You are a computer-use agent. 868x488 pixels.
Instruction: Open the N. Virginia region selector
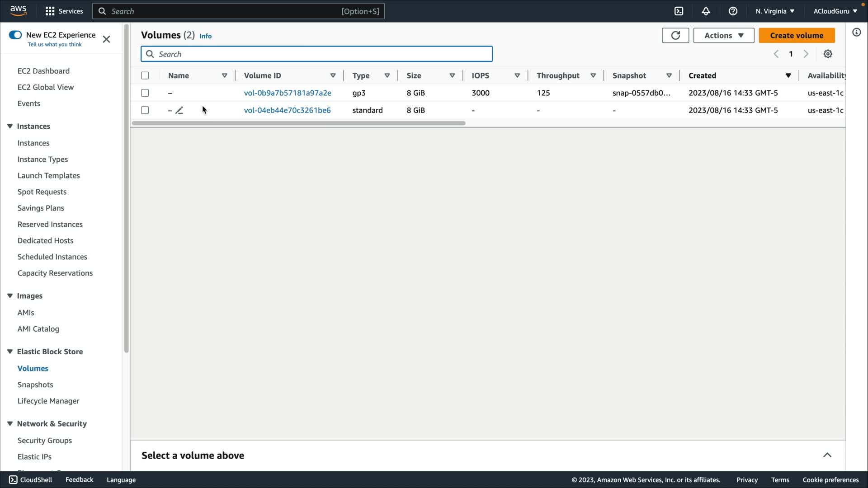tap(774, 11)
